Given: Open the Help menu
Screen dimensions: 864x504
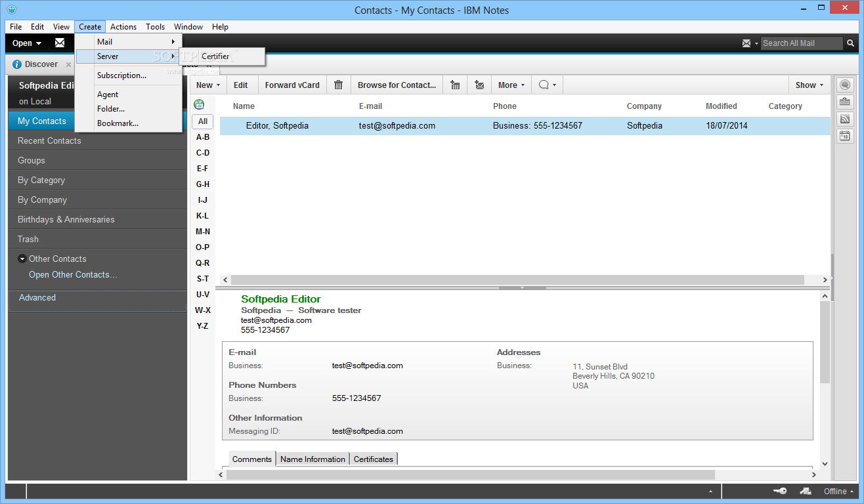Looking at the screenshot, I should 221,27.
